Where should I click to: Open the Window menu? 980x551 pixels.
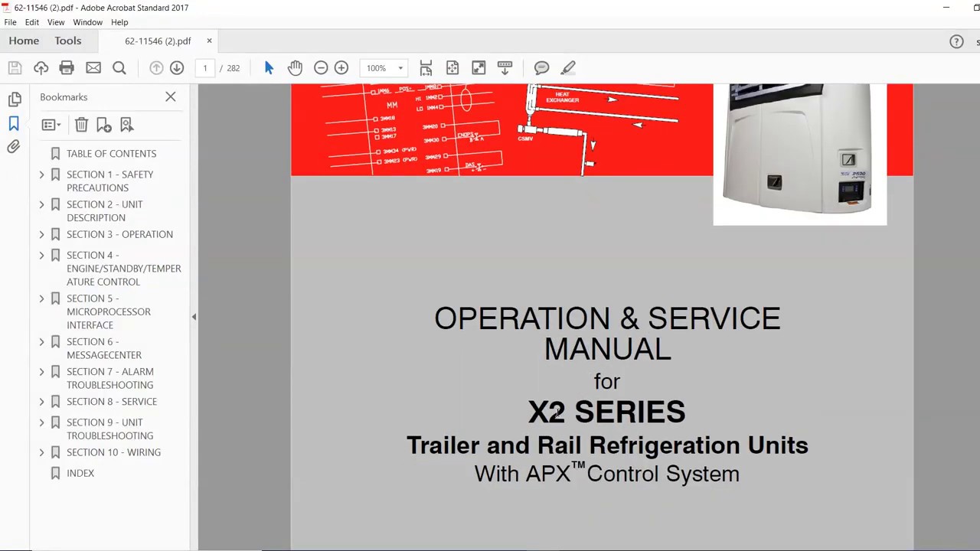pos(88,22)
